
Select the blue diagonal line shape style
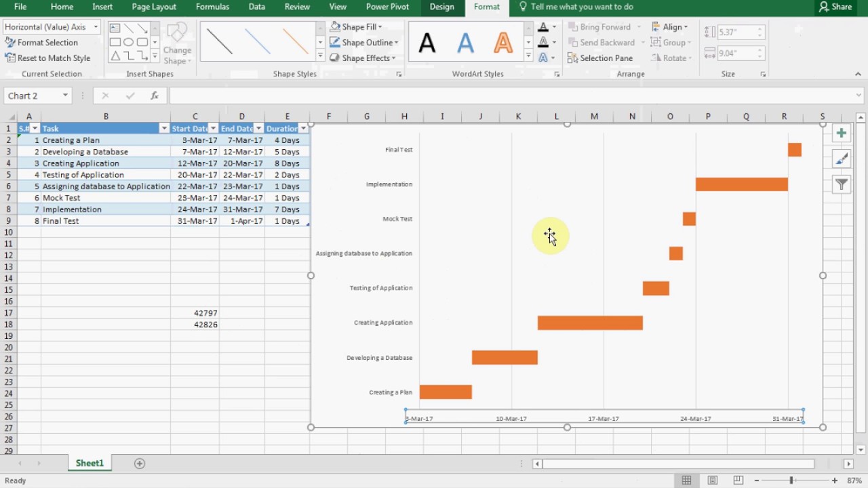258,42
